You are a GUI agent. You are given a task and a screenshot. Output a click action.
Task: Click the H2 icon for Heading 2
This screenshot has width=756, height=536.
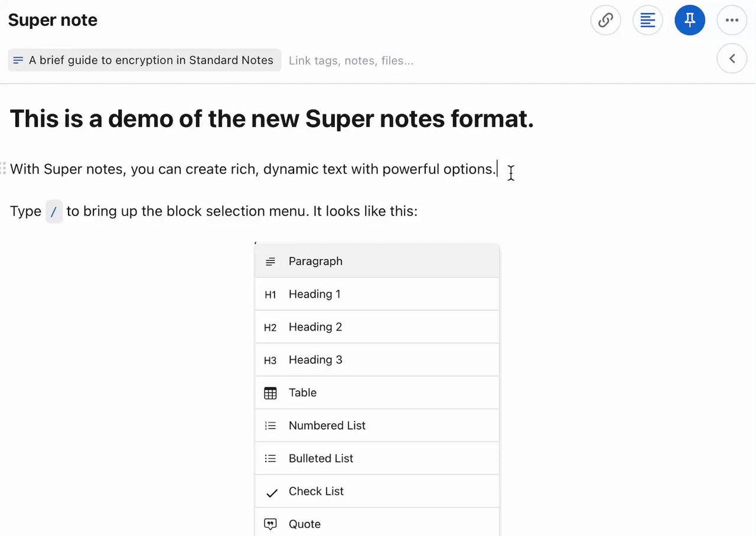pos(270,328)
